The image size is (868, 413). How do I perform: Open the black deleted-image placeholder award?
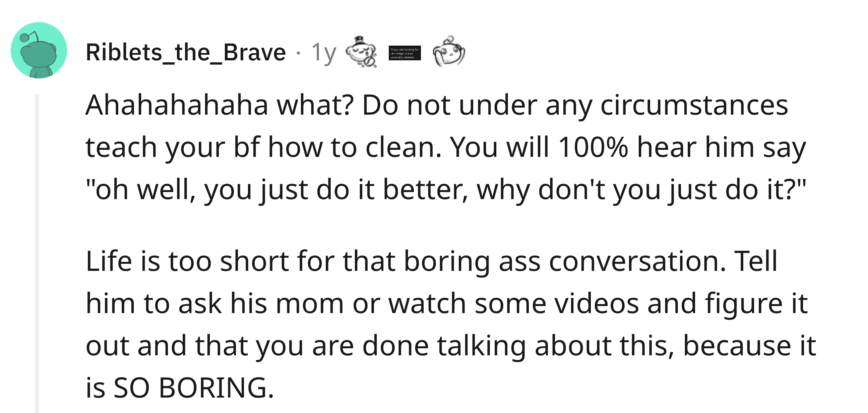(x=405, y=53)
